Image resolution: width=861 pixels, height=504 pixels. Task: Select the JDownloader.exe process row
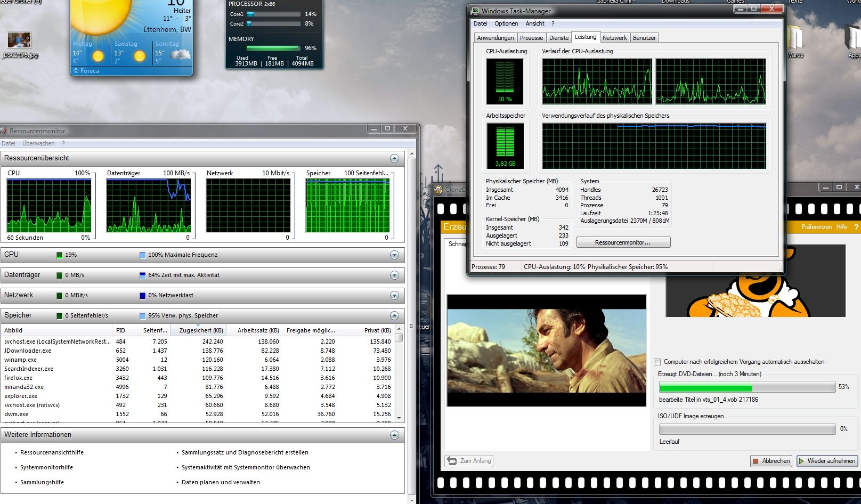coord(197,351)
